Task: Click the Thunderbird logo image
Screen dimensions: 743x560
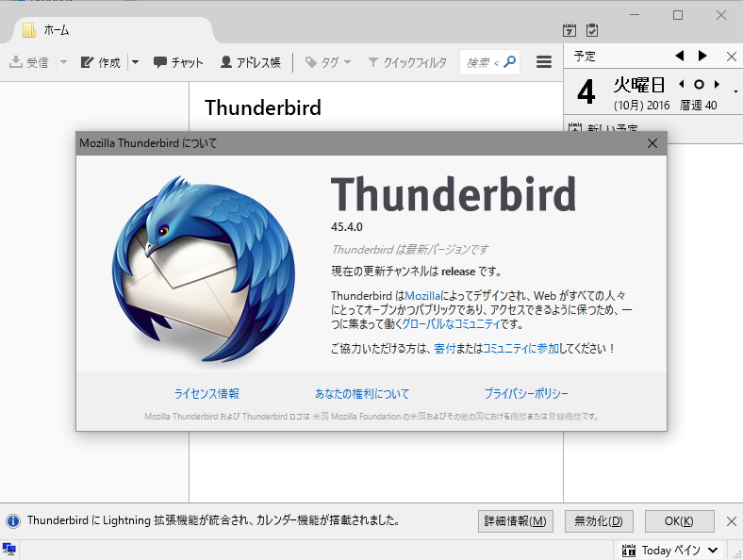Action: (x=204, y=269)
